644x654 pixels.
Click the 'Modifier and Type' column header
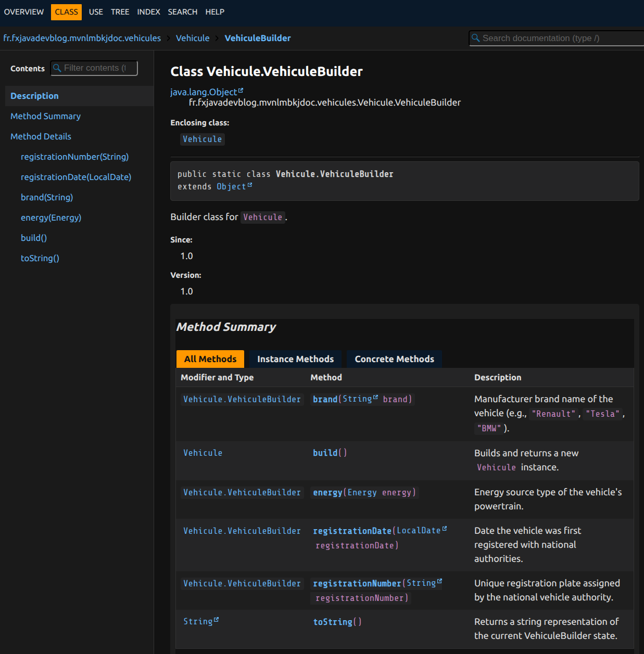pos(217,378)
